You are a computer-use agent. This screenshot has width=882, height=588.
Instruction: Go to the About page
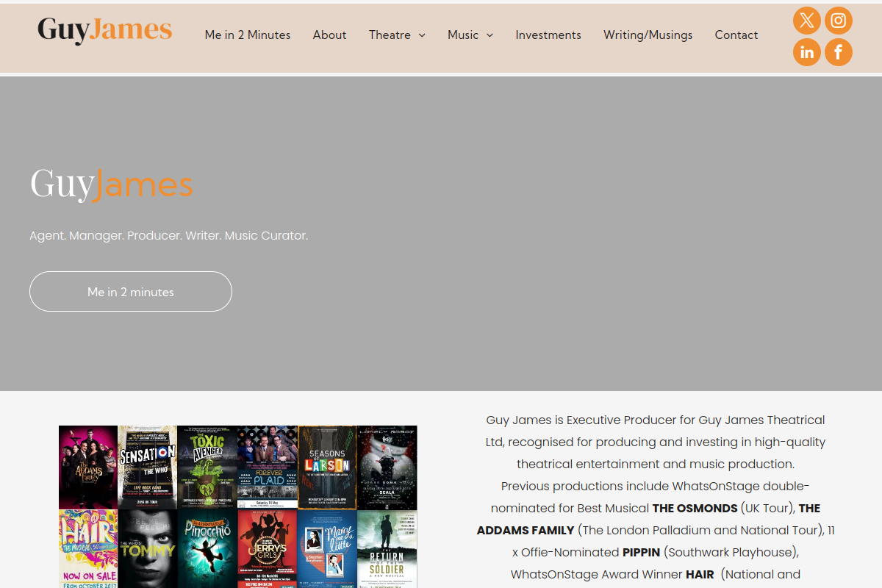(329, 35)
